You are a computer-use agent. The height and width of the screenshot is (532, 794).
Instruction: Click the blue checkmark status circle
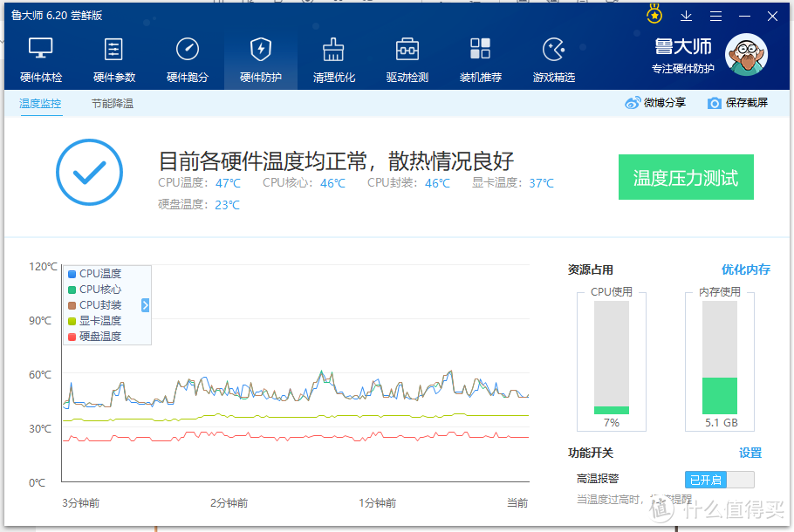pyautogui.click(x=89, y=172)
